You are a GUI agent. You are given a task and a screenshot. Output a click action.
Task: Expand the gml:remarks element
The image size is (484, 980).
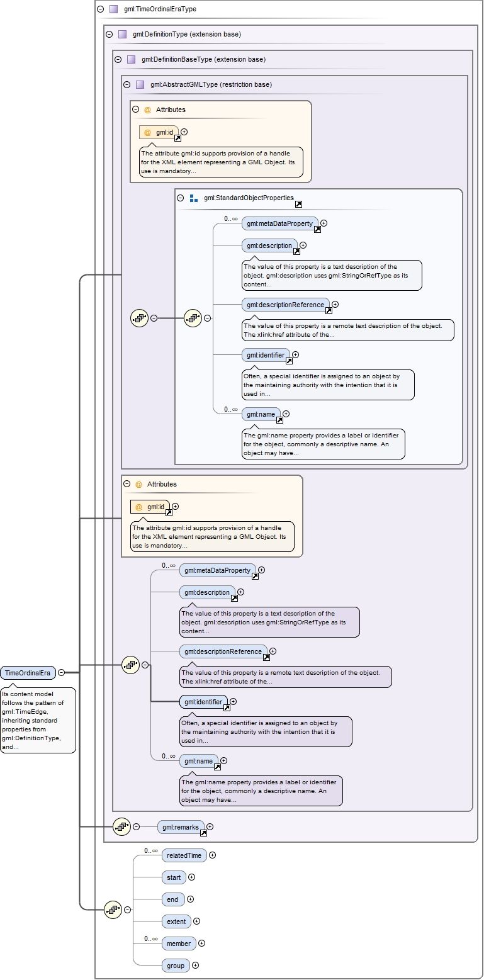210,826
